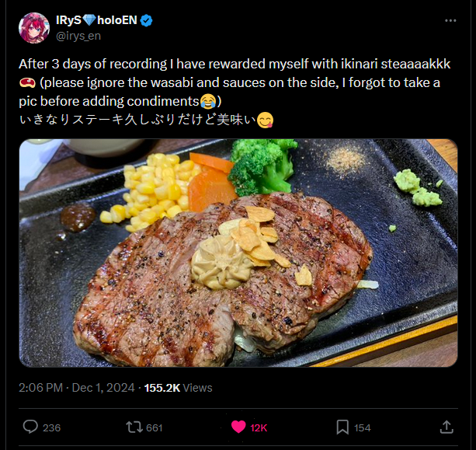Open the IRyS profile avatar
The height and width of the screenshot is (450, 476).
tap(34, 27)
